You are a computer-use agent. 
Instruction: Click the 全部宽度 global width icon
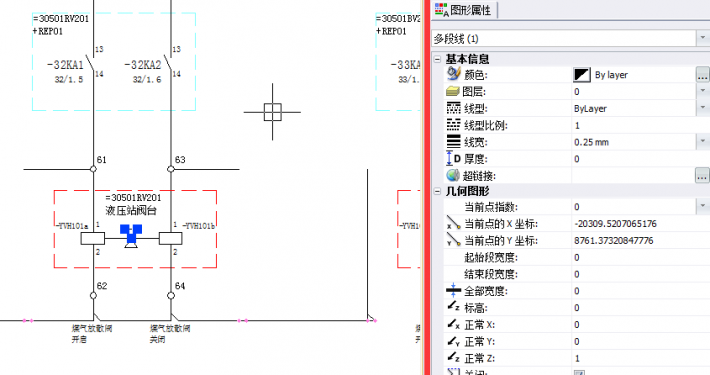[x=453, y=290]
